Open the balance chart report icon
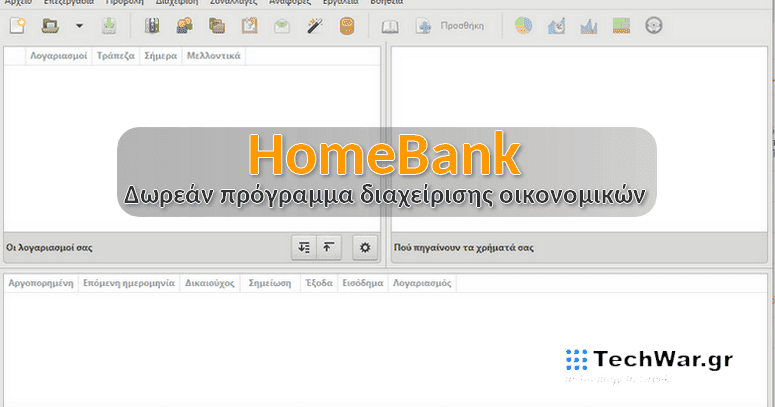The width and height of the screenshot is (775, 407). pos(589,26)
